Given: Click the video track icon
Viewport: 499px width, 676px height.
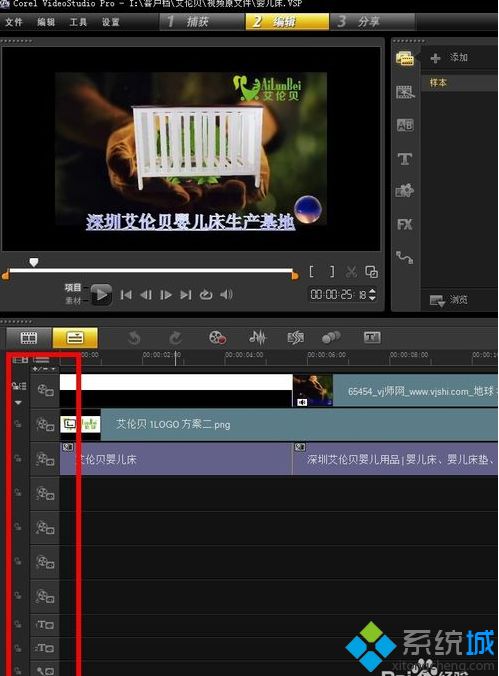Looking at the screenshot, I should pos(45,391).
